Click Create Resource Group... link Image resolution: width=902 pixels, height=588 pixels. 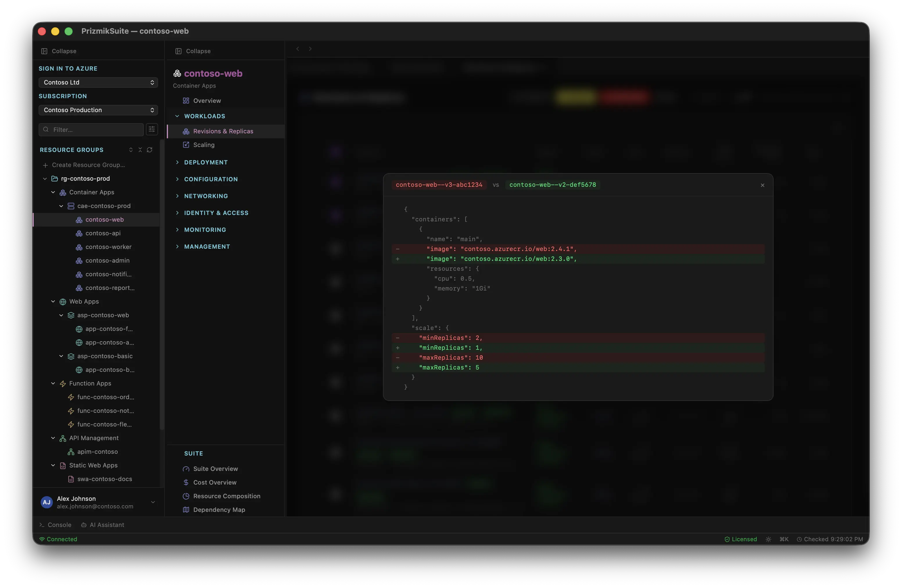(x=88, y=165)
